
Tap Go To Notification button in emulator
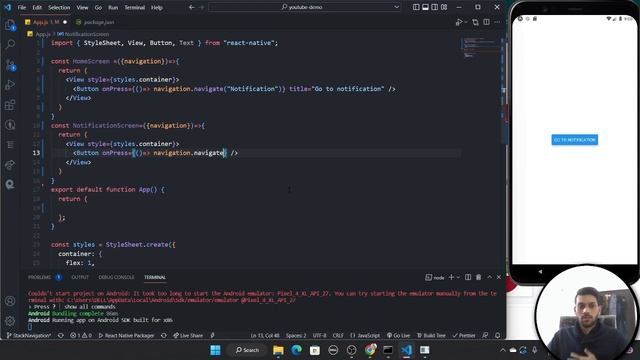click(575, 140)
